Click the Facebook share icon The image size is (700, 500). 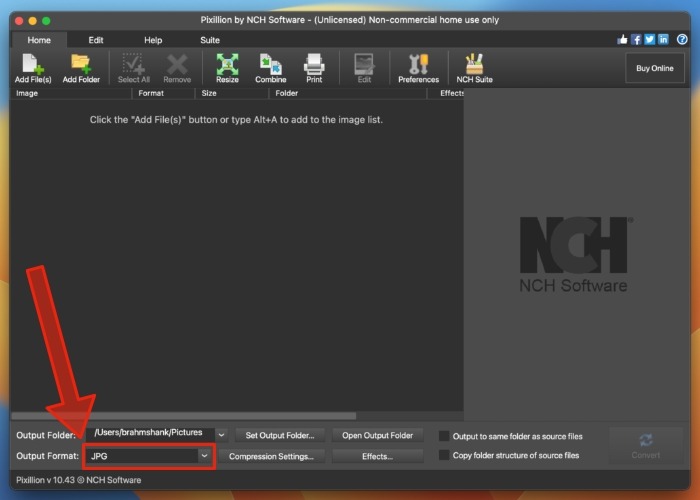pyautogui.click(x=636, y=40)
